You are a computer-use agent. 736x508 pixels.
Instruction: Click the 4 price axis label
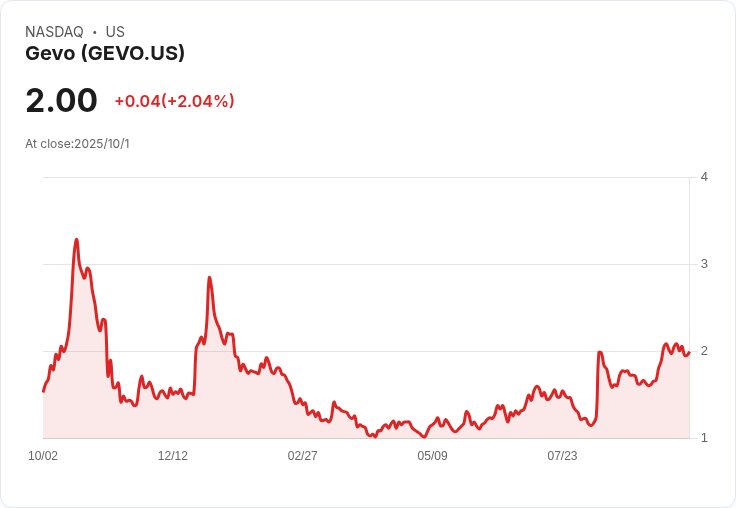(704, 177)
